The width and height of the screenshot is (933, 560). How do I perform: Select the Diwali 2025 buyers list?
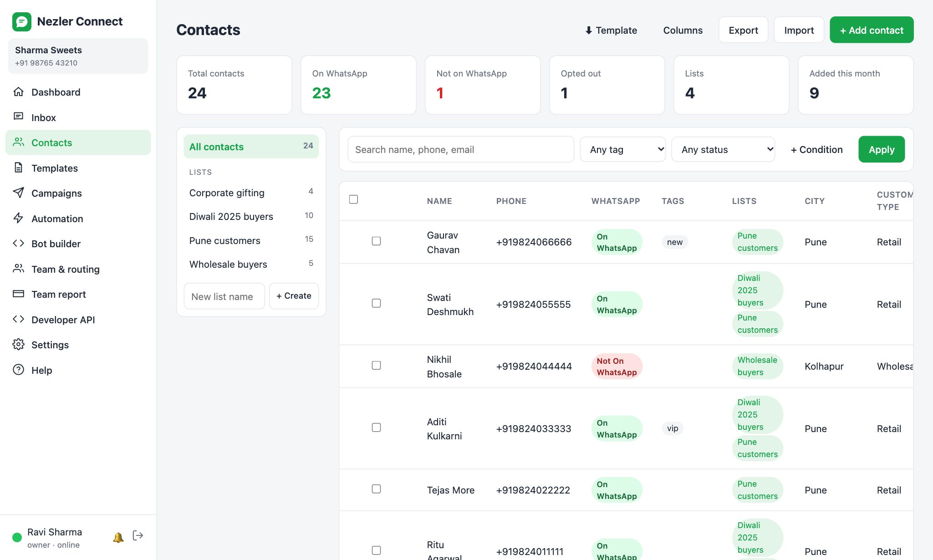point(251,216)
